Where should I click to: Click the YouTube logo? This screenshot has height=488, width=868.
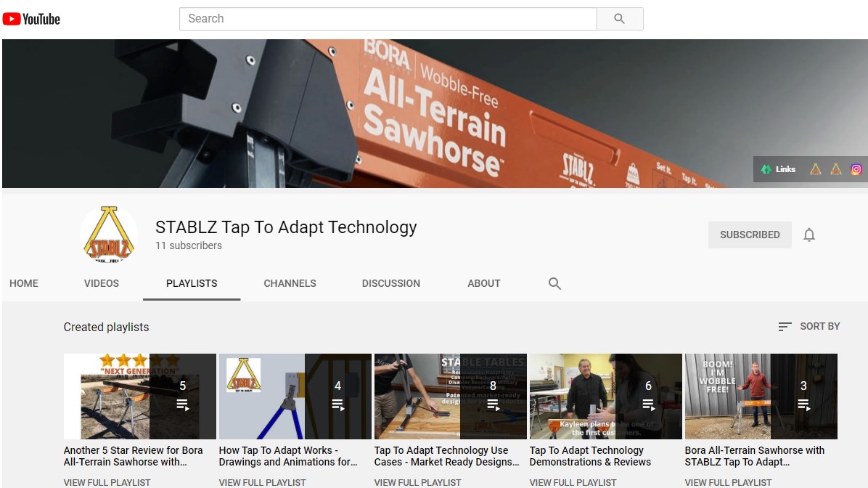31,19
